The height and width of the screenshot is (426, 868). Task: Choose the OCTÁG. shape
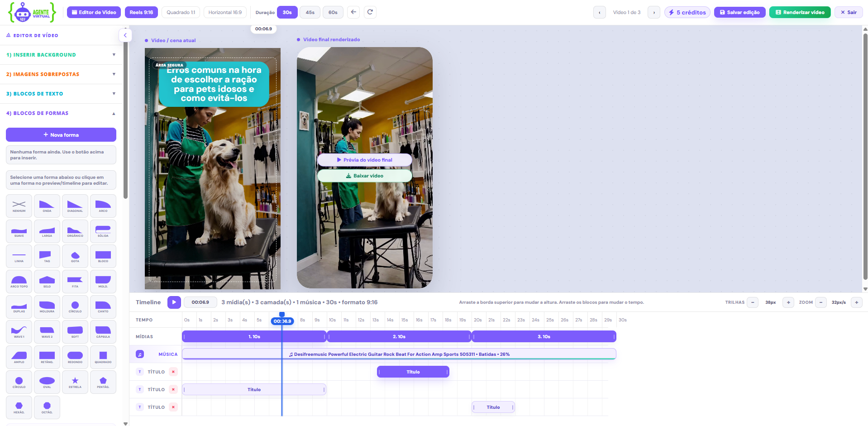[47, 407]
